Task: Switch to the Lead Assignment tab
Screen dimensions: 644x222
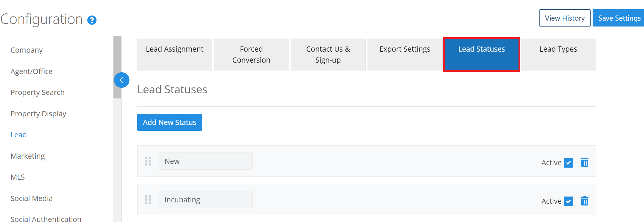Action: 174,49
